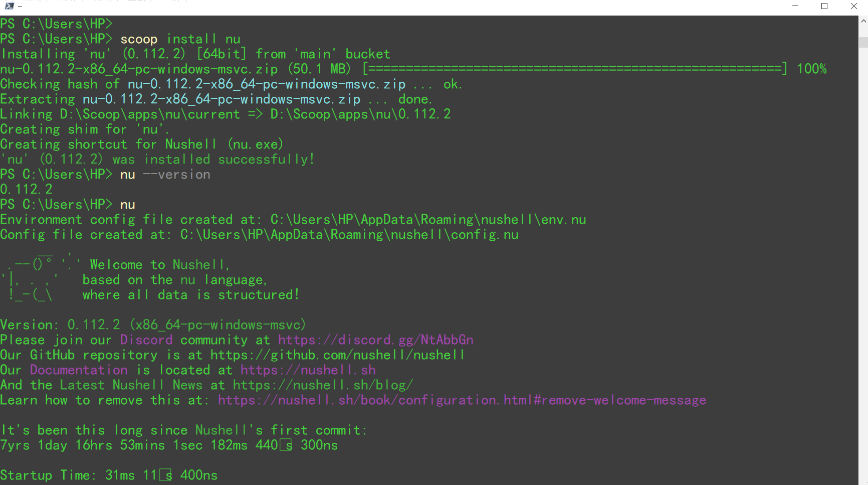Click the '7yrs 1day 16hrs' duration line
868x485 pixels.
click(169, 445)
